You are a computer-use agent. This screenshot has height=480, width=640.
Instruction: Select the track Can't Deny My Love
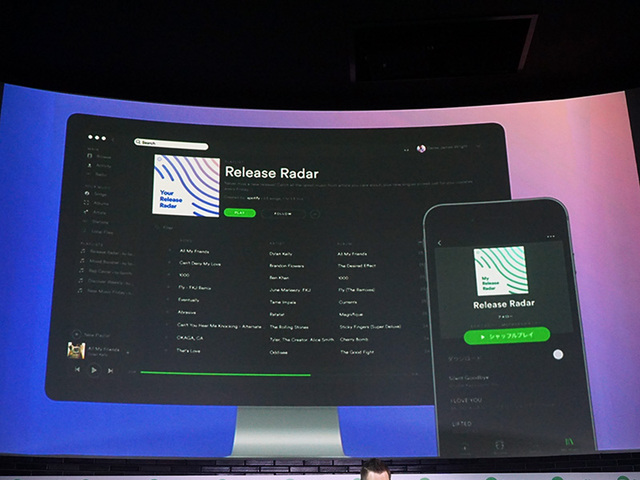(x=200, y=263)
